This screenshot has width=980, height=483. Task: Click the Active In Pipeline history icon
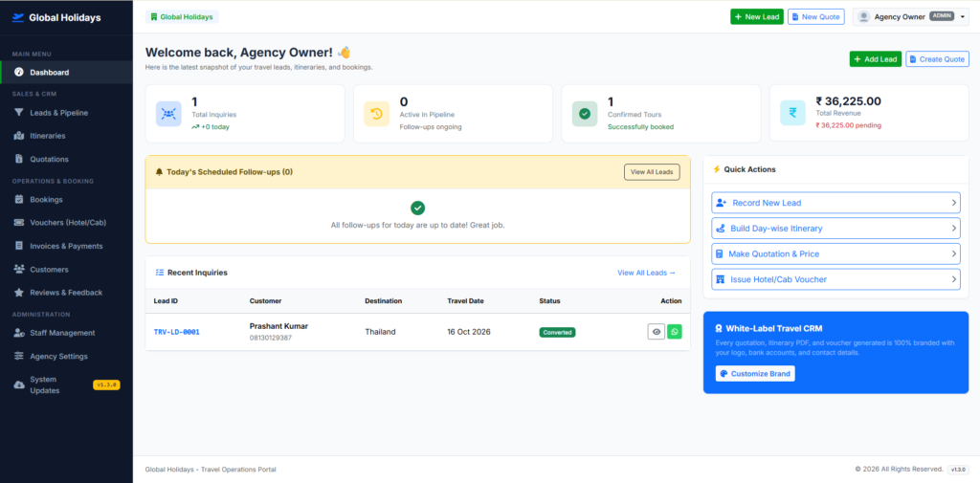377,114
